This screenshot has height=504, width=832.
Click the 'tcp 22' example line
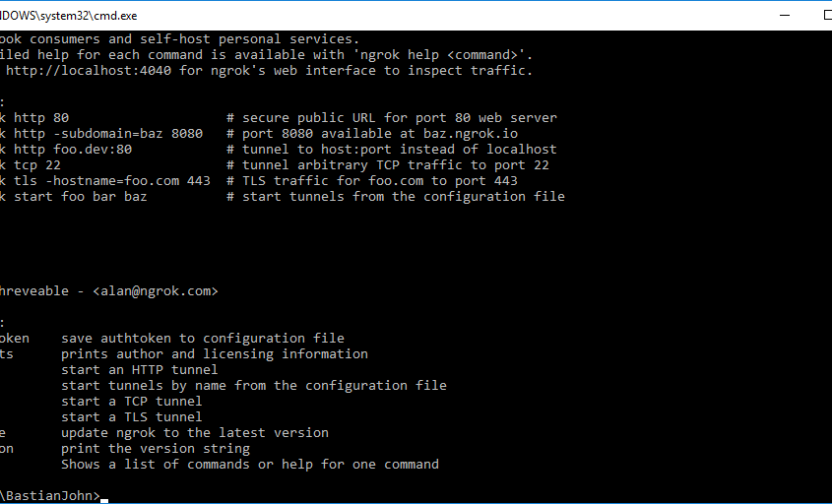[x=37, y=165]
